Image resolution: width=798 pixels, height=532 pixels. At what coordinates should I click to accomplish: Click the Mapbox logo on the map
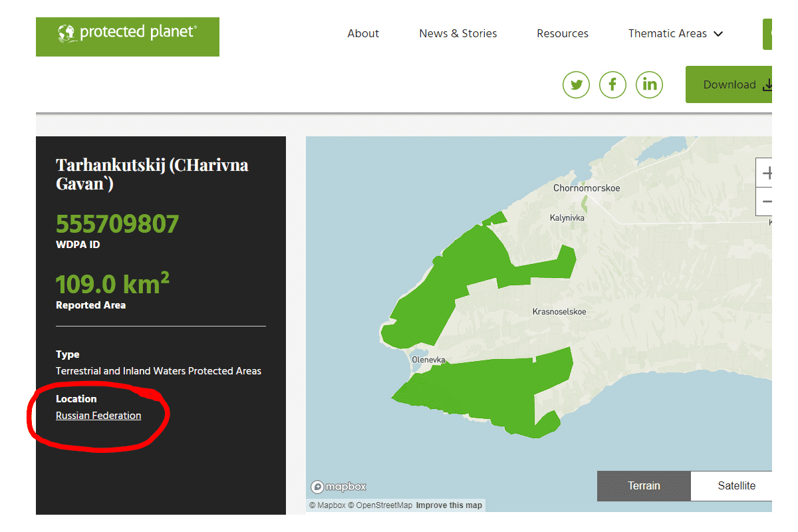[x=338, y=487]
